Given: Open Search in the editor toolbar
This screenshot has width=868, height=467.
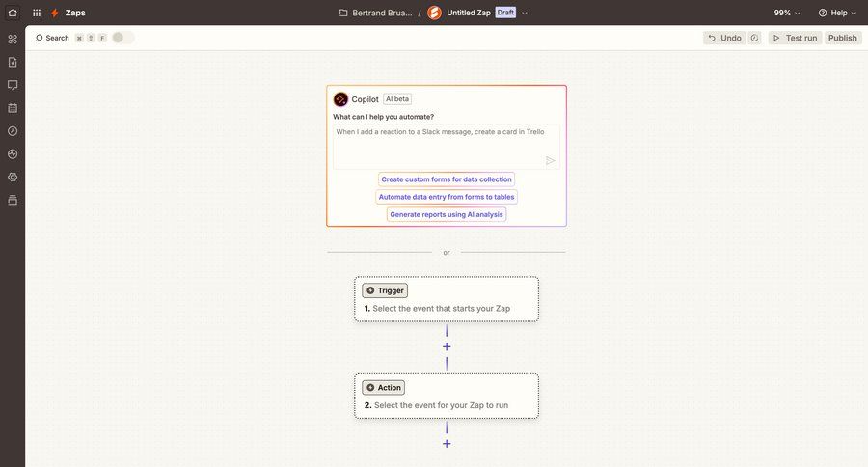Looking at the screenshot, I should tap(52, 38).
